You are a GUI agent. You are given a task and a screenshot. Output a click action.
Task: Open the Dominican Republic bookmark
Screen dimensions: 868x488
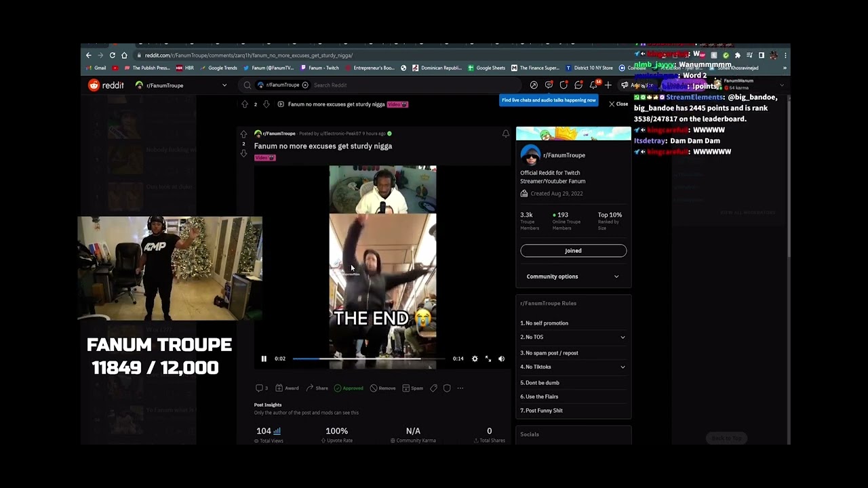pyautogui.click(x=437, y=68)
